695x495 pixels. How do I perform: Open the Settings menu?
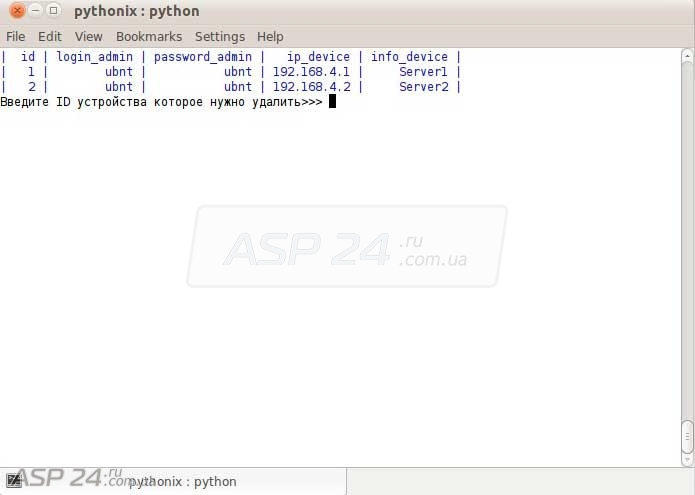(220, 36)
